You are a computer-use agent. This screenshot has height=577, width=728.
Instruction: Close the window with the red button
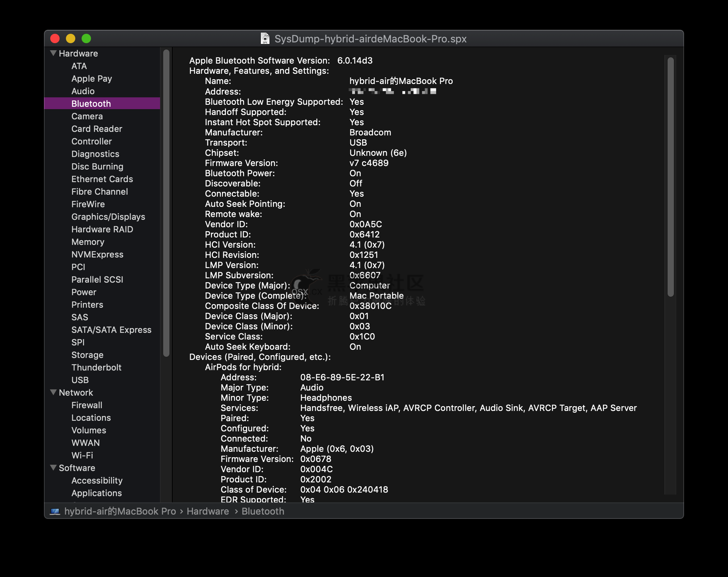(x=55, y=38)
